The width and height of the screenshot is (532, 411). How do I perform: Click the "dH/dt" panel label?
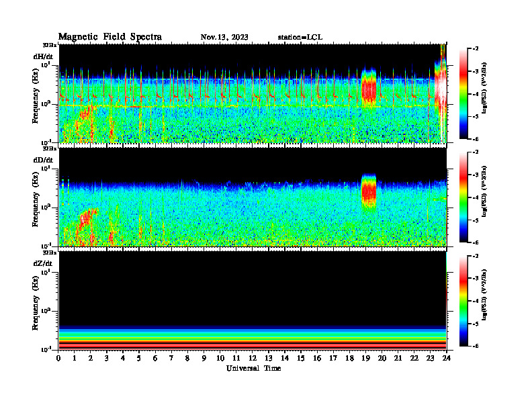coord(43,56)
